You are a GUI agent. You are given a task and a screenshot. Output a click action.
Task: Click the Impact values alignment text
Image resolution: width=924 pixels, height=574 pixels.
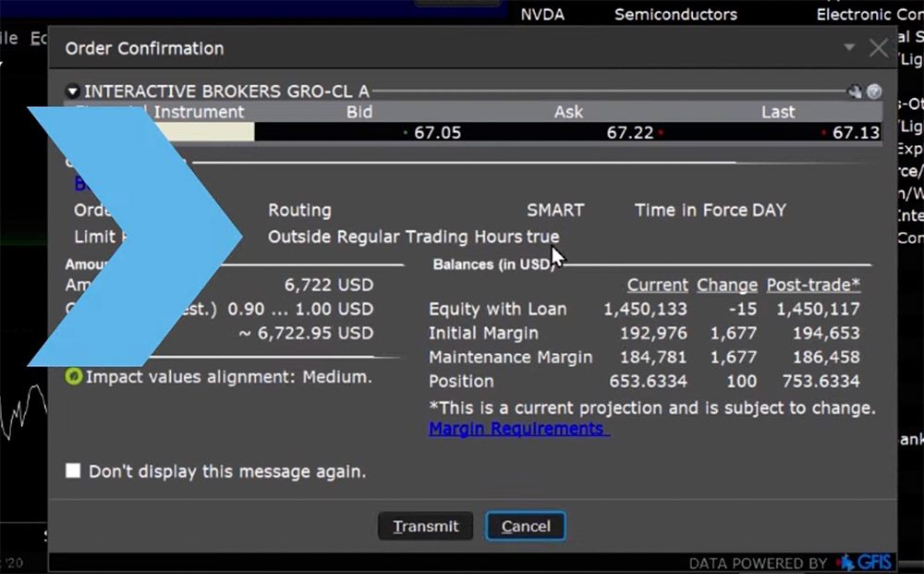click(x=228, y=377)
